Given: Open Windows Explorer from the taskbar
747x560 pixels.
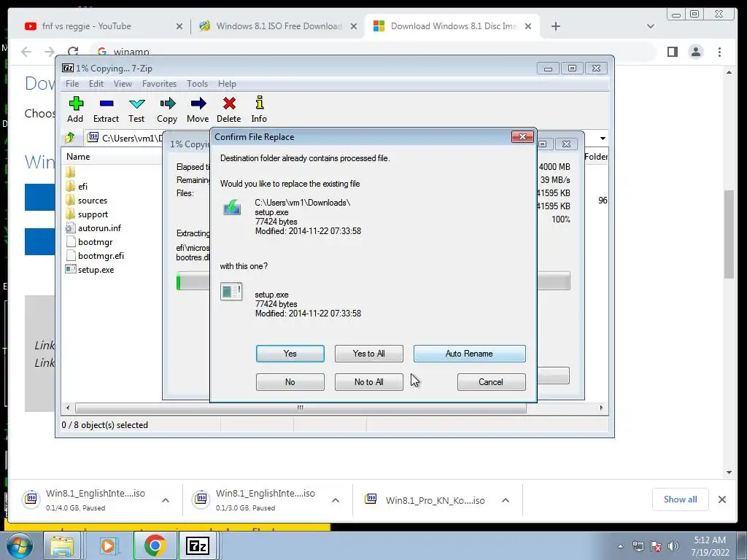Looking at the screenshot, I should coord(63,545).
